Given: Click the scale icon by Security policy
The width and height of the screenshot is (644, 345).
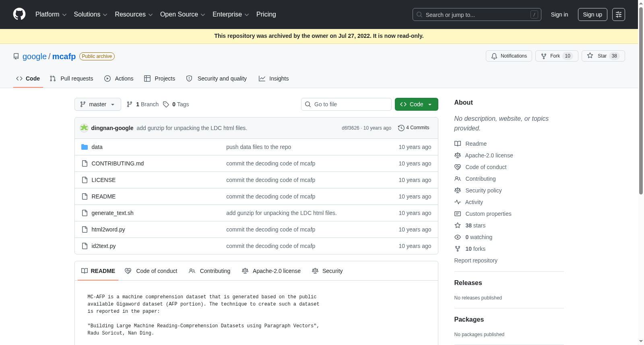Looking at the screenshot, I should tap(458, 190).
